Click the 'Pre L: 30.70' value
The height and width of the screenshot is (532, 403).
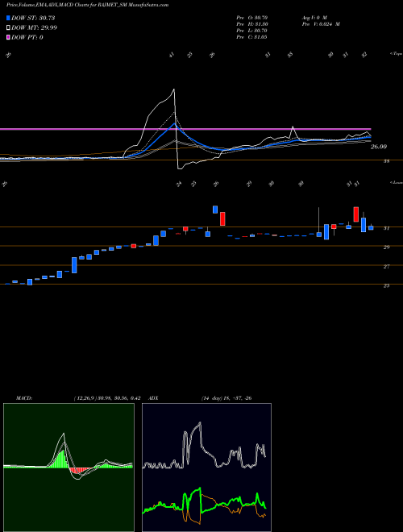point(252,31)
